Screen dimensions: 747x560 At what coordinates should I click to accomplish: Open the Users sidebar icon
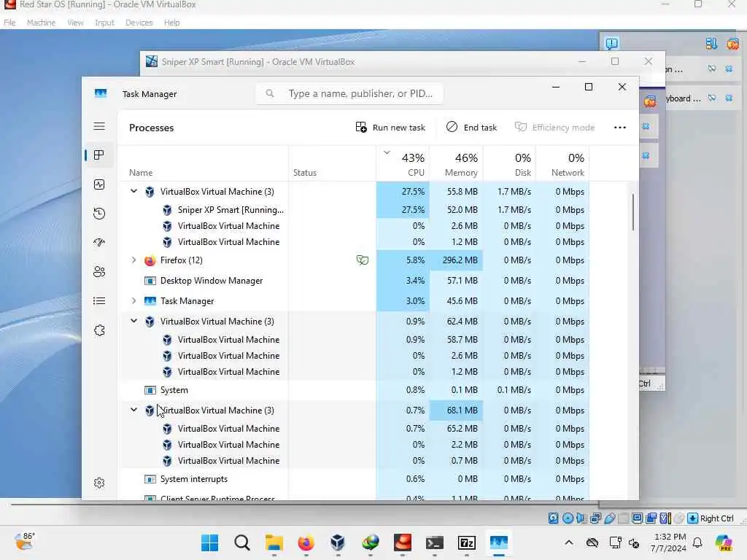click(99, 272)
